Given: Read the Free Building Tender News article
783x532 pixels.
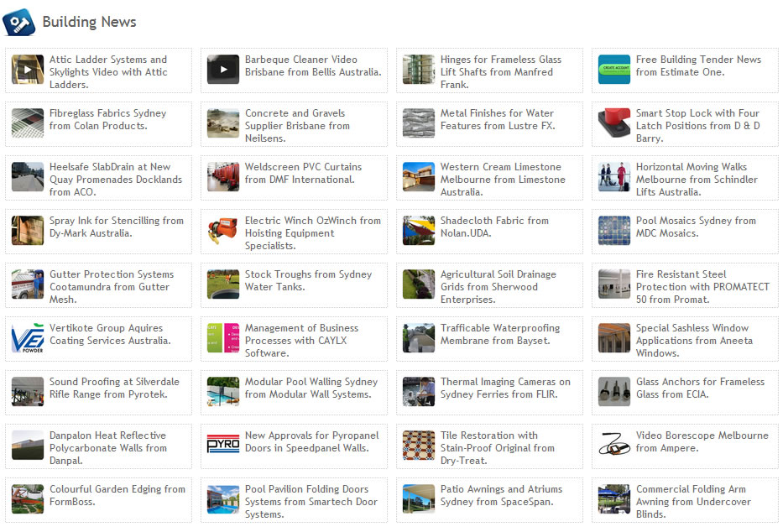Looking at the screenshot, I should (x=698, y=65).
